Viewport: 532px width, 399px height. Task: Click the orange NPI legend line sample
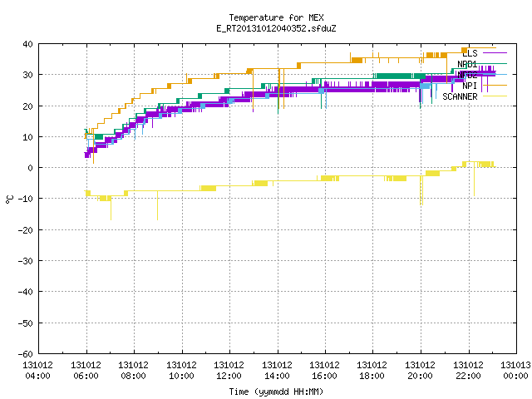pyautogui.click(x=495, y=85)
